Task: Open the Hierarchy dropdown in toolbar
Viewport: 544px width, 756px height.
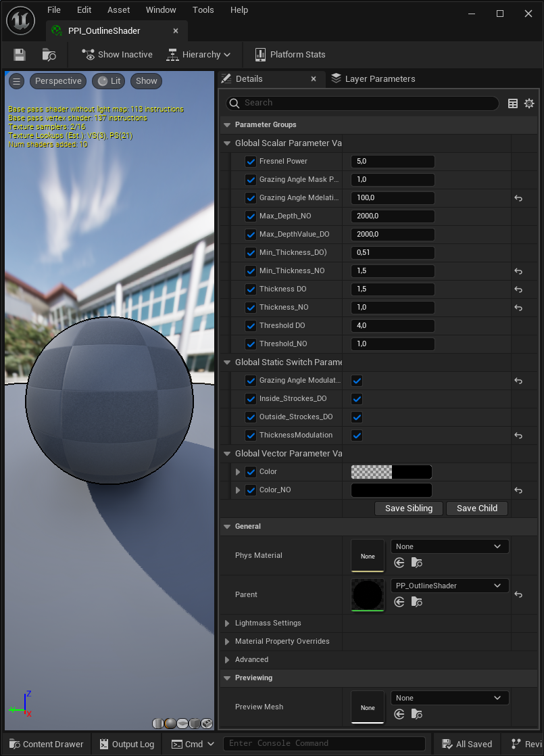Action: (199, 55)
